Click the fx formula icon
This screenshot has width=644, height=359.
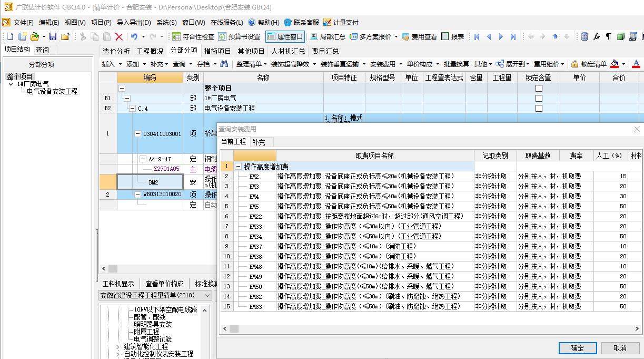(x=597, y=36)
